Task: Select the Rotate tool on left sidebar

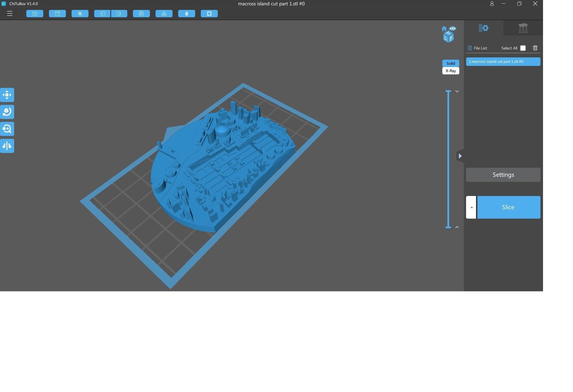Action: [7, 112]
